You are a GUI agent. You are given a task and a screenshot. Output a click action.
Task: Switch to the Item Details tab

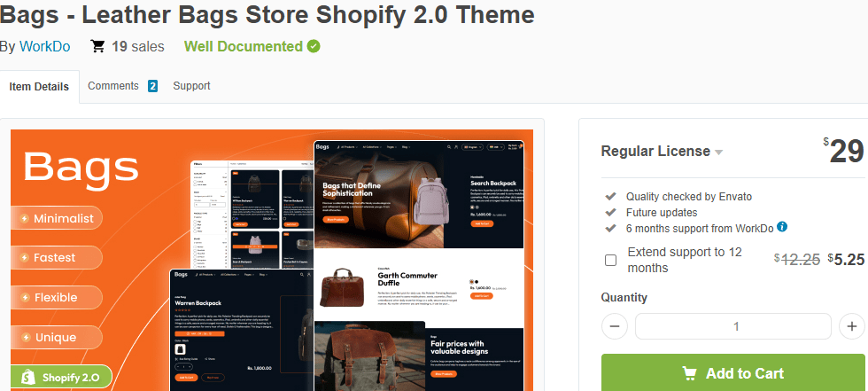(39, 86)
